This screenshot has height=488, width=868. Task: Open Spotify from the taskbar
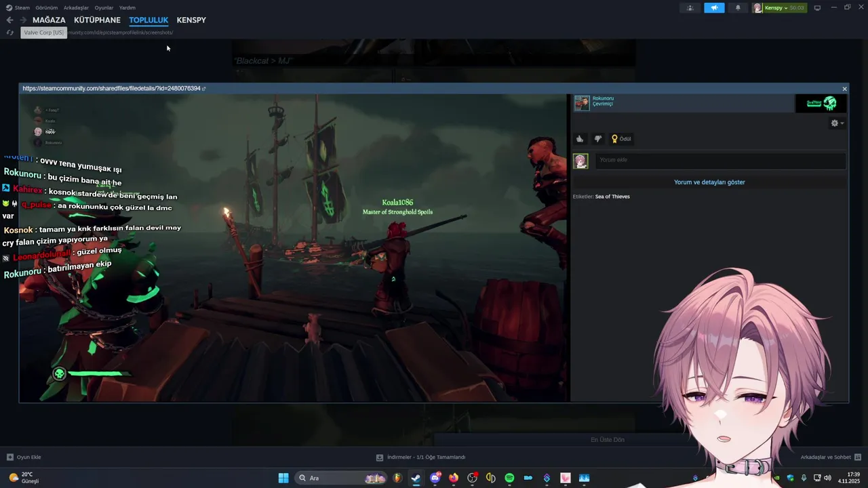(509, 478)
